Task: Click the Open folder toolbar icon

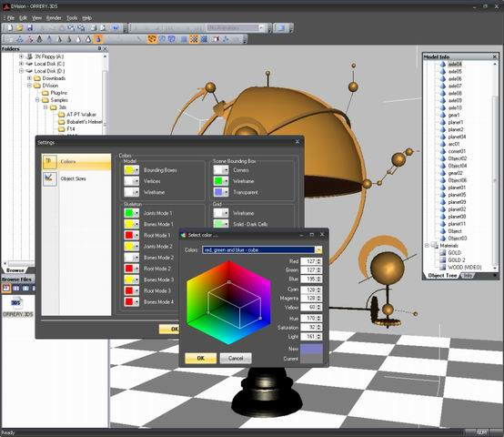Action: click(x=20, y=28)
